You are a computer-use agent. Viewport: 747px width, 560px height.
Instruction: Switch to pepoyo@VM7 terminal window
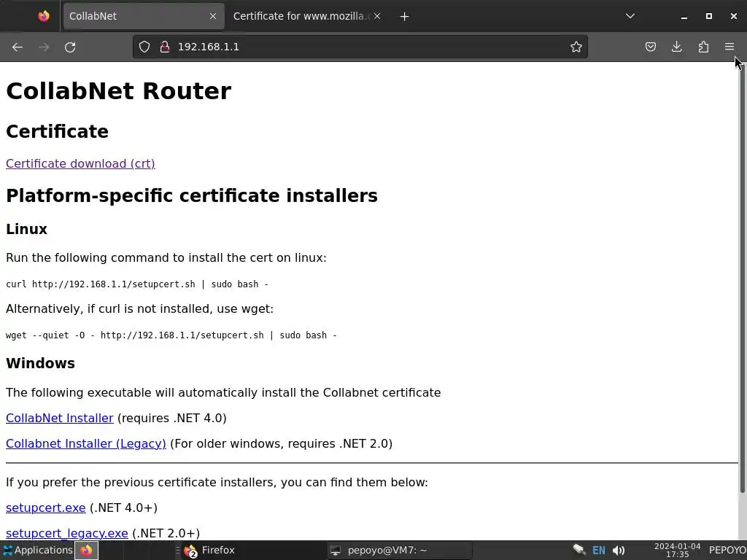399,551
